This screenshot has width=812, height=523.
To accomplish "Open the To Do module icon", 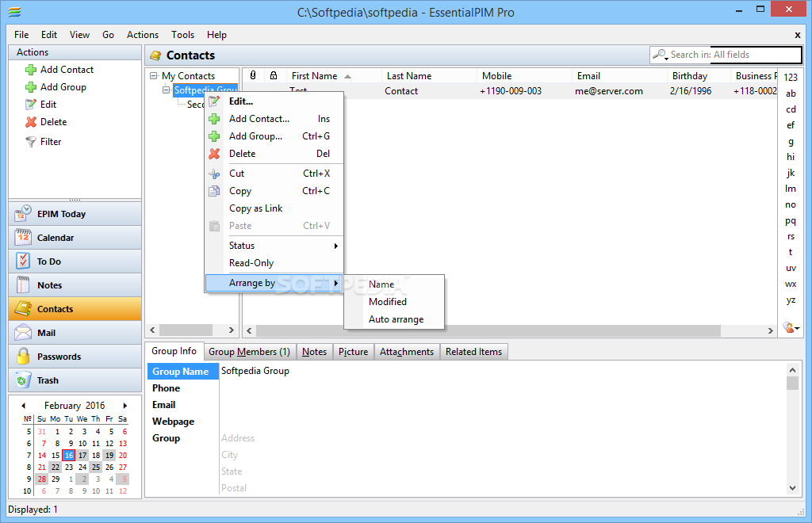I will 23,261.
